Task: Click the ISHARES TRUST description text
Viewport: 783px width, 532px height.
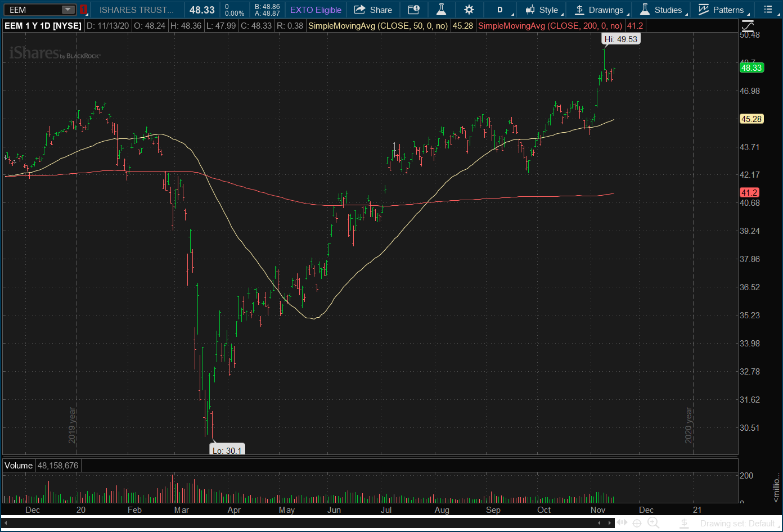Action: pos(137,10)
